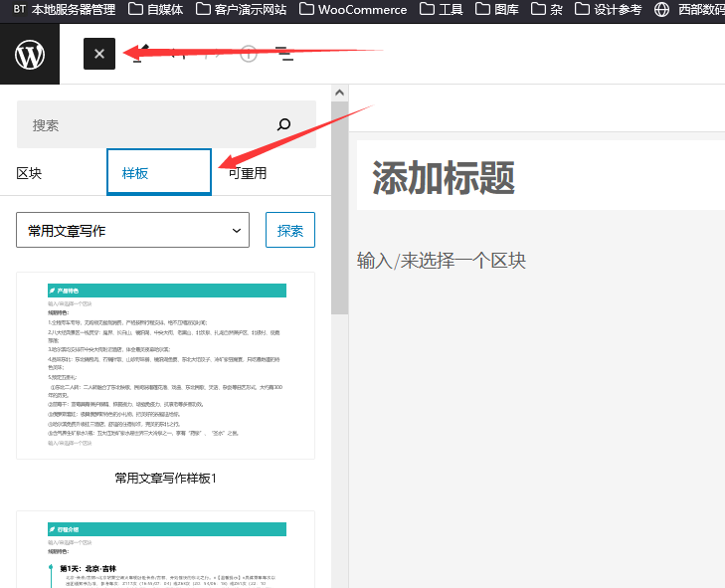Open the 设计参考 bookmarks folder
The image size is (725, 588).
[608, 9]
